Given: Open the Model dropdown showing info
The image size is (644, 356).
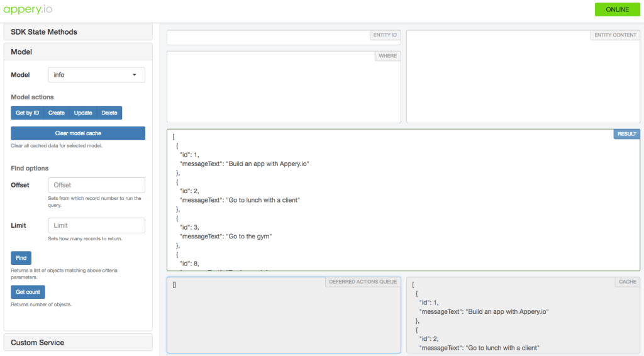Looking at the screenshot, I should point(96,75).
